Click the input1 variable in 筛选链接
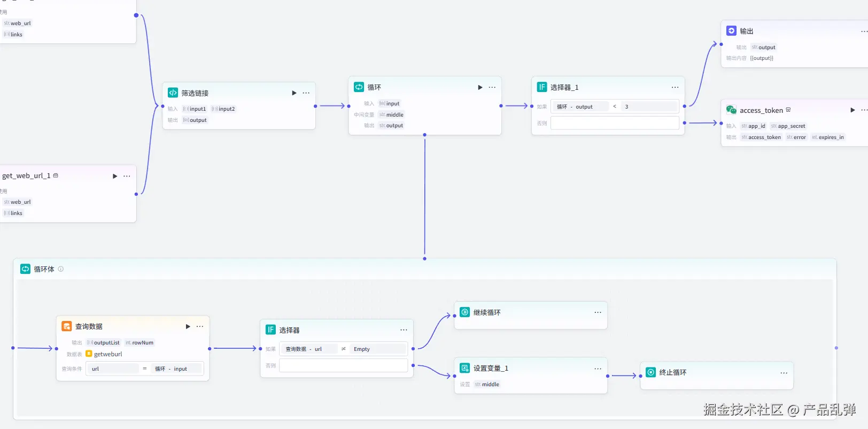The image size is (868, 429). tap(195, 109)
